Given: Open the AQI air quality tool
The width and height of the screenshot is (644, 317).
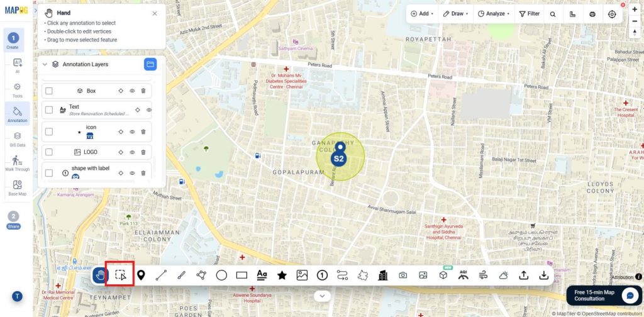Looking at the screenshot, I should (x=464, y=275).
